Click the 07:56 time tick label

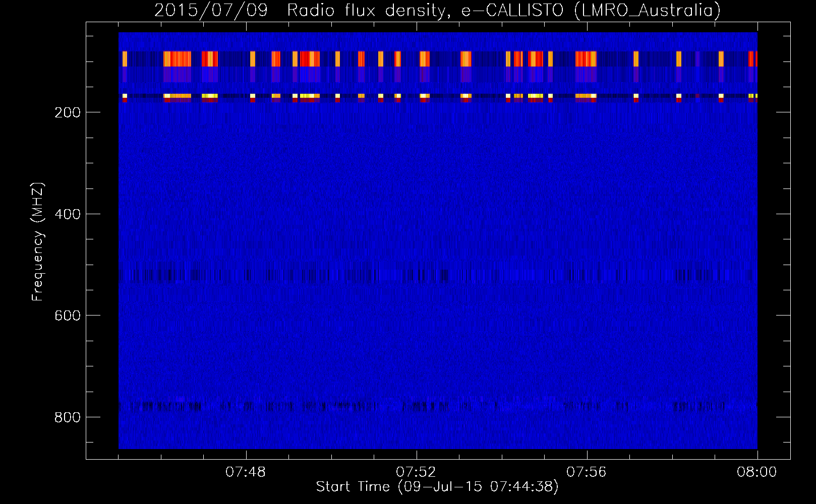[587, 472]
